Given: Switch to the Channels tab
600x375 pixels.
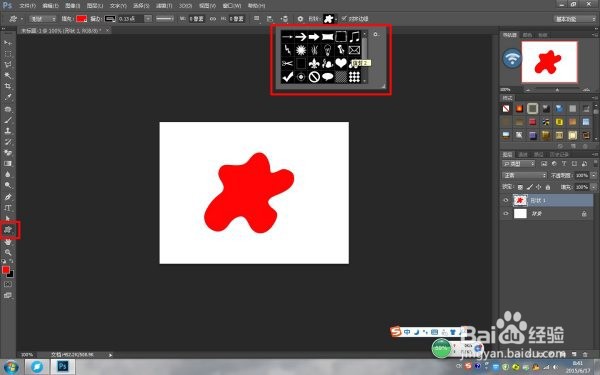Looking at the screenshot, I should (523, 155).
